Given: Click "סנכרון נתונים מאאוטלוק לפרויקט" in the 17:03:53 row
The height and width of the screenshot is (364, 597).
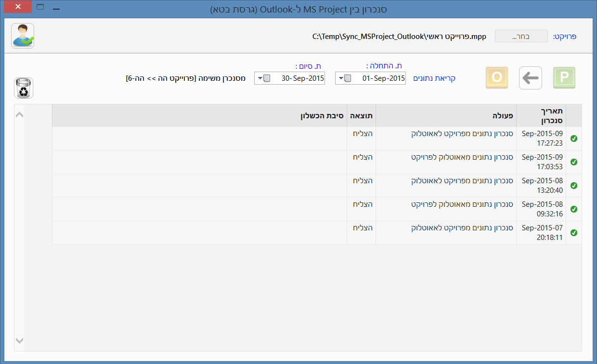Looking at the screenshot, I should 462,157.
